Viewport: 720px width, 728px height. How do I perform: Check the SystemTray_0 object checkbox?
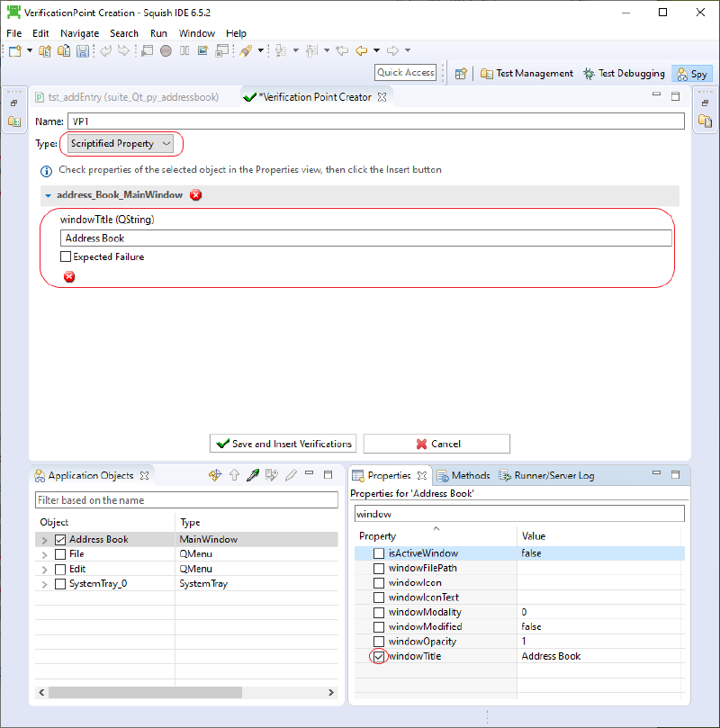[60, 584]
